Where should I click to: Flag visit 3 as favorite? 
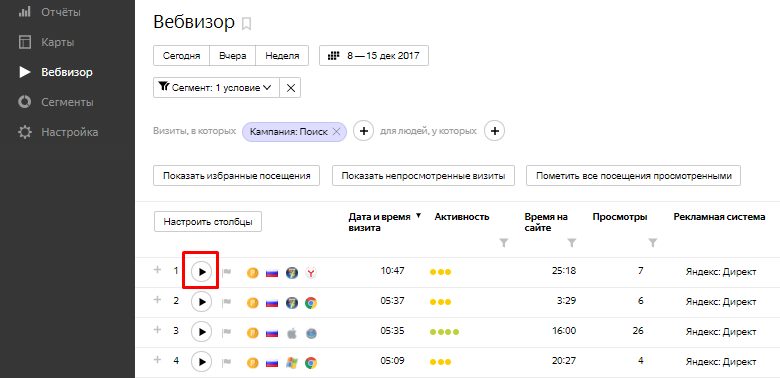[226, 333]
